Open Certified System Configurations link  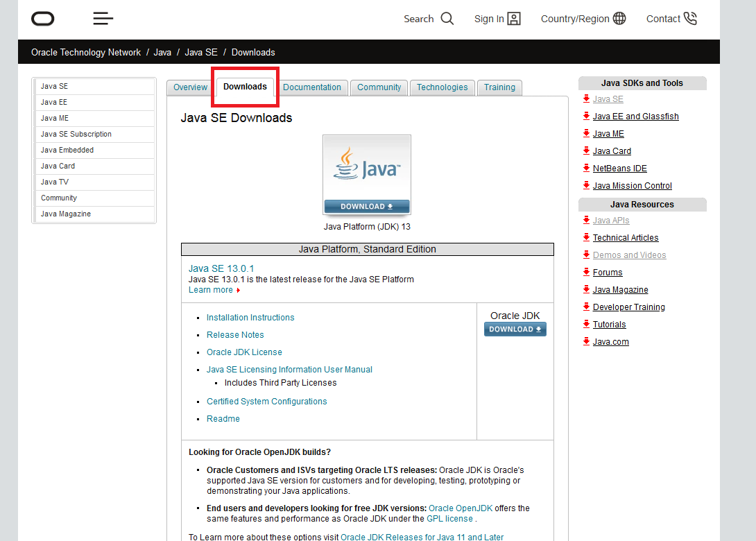266,401
